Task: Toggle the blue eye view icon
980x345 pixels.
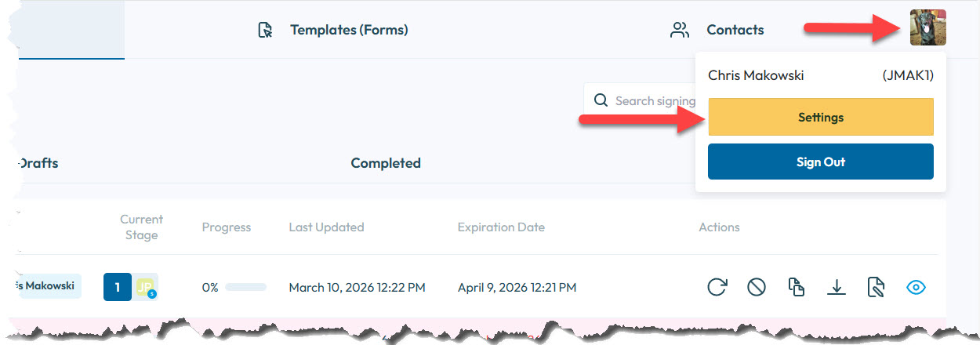Action: pyautogui.click(x=916, y=287)
